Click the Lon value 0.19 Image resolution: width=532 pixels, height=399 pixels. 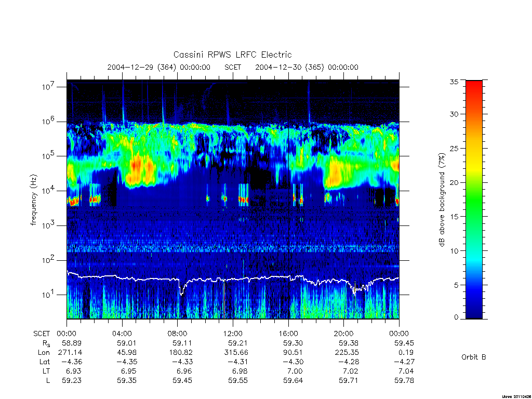(x=406, y=353)
